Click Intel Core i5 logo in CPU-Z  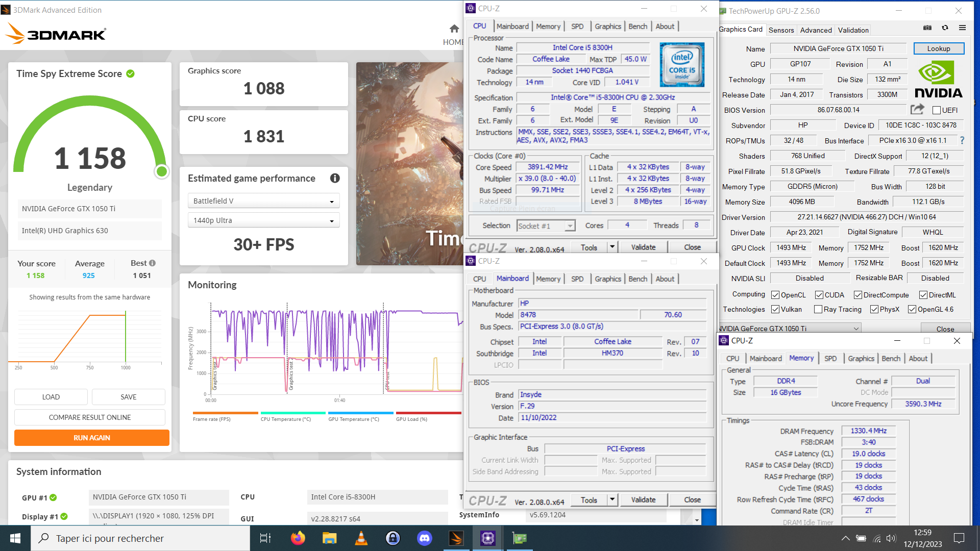pyautogui.click(x=682, y=64)
